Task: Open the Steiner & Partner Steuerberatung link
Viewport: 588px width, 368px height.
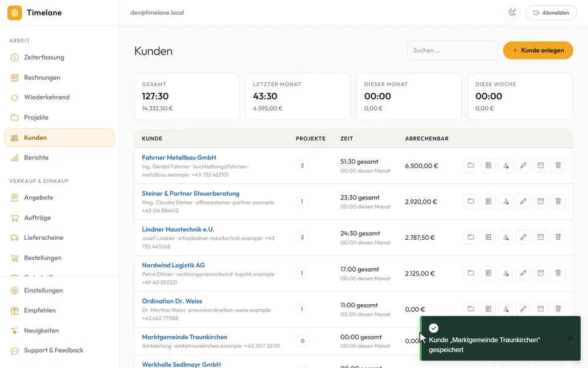Action: click(x=190, y=193)
